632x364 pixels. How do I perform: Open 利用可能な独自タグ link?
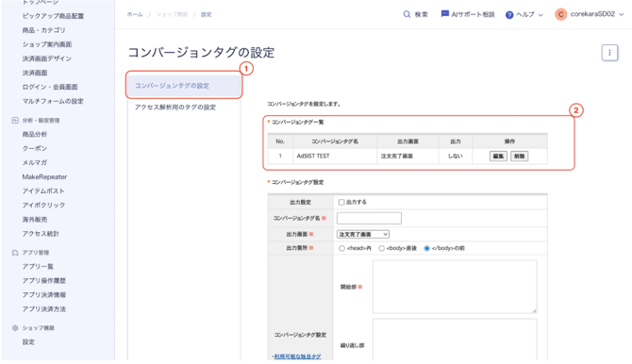tap(298, 356)
